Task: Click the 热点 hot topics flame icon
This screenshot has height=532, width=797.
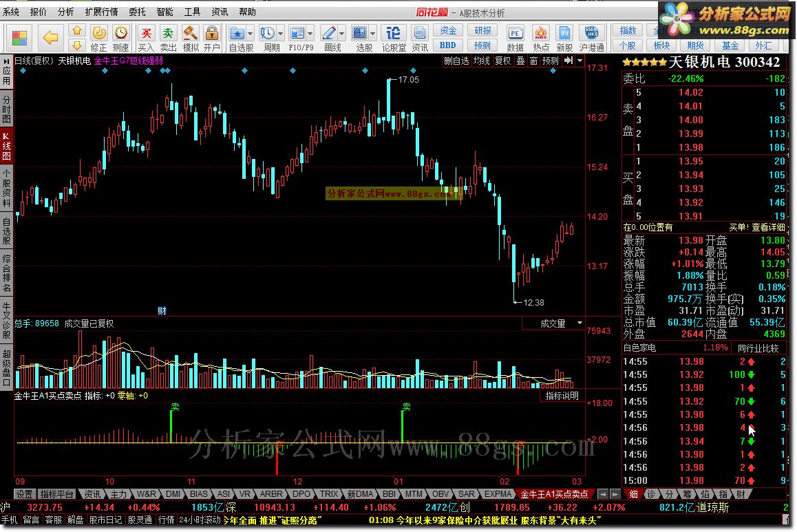Action: pyautogui.click(x=541, y=38)
